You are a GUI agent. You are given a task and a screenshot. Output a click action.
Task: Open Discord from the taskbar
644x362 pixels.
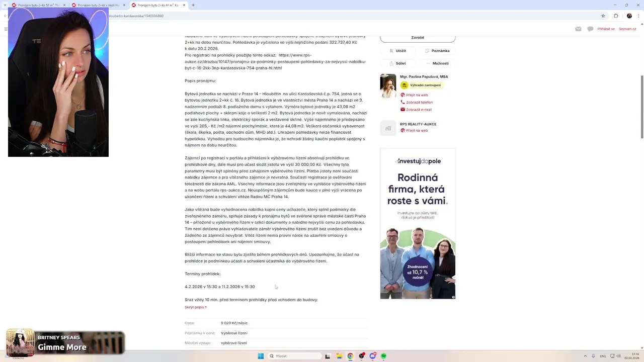[x=373, y=356]
